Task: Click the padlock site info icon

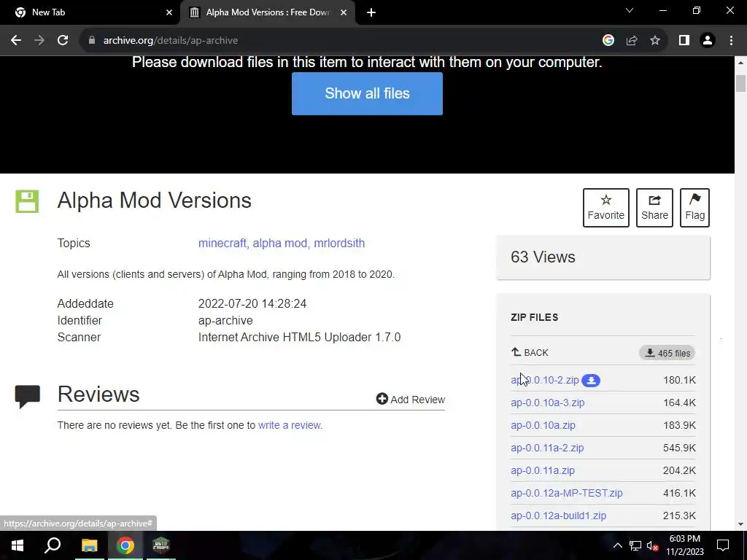Action: (92, 41)
